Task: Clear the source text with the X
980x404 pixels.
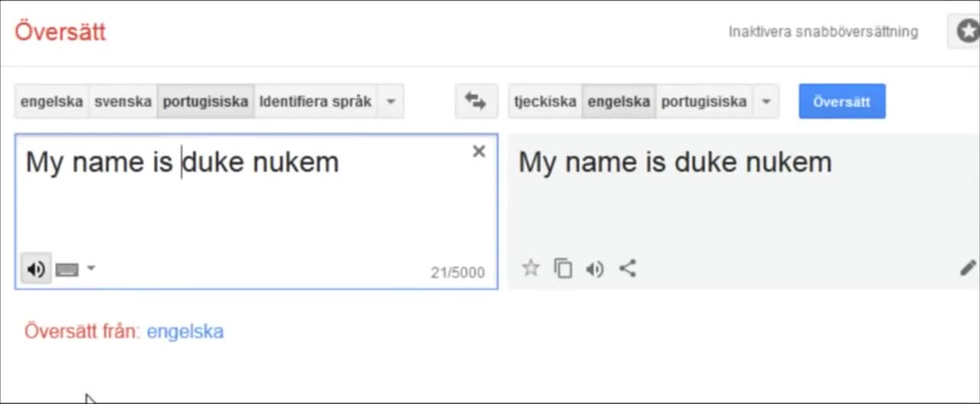Action: click(x=479, y=151)
